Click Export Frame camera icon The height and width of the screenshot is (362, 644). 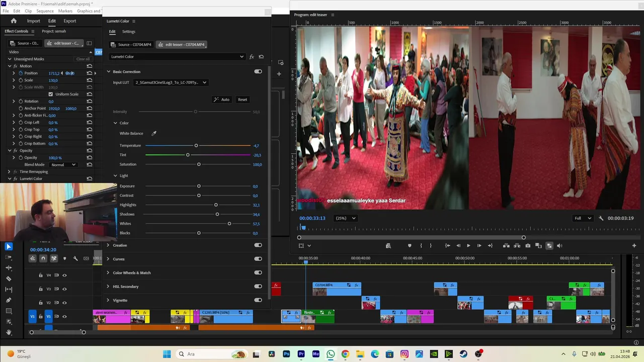[x=528, y=246]
